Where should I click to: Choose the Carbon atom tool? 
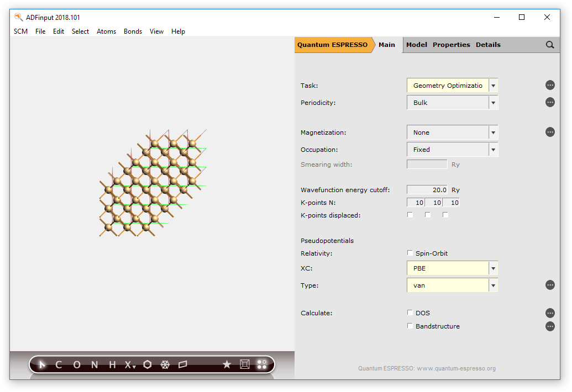pyautogui.click(x=59, y=364)
